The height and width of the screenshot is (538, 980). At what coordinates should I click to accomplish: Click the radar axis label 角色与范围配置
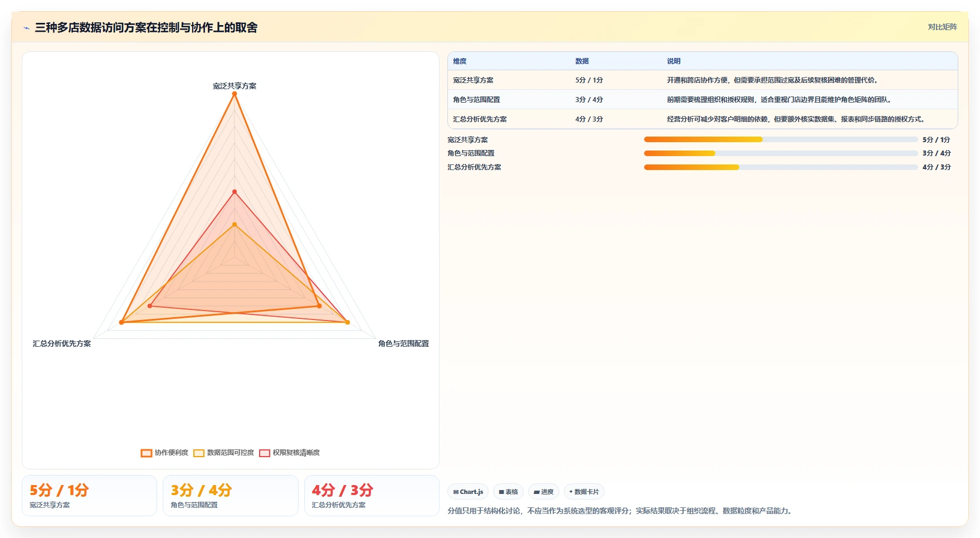coord(403,343)
